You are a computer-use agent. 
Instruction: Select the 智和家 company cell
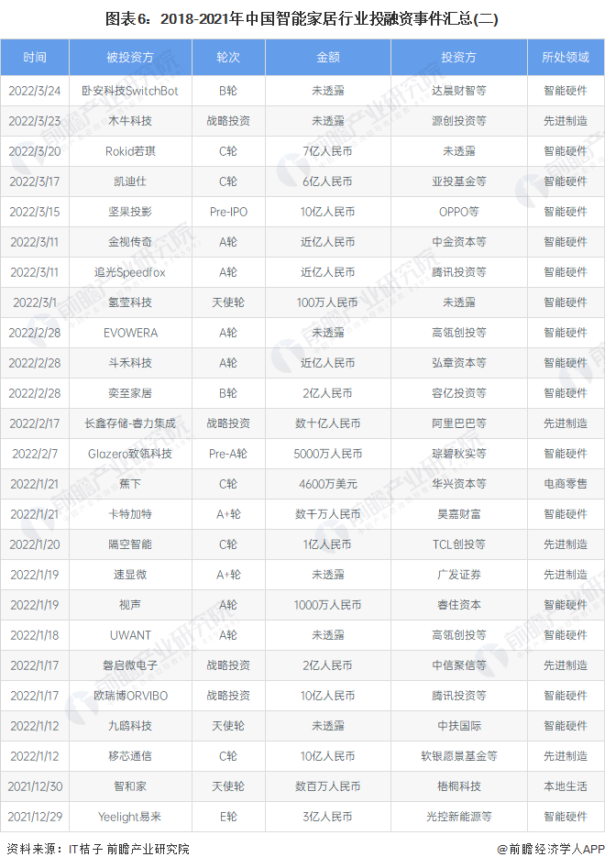pos(130,786)
